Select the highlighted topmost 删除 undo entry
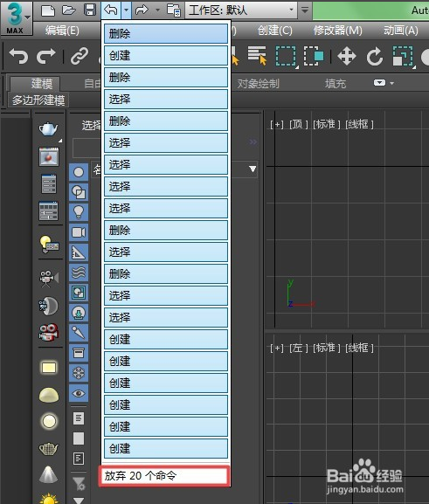Screen dimensions: 429x504 [x=166, y=34]
